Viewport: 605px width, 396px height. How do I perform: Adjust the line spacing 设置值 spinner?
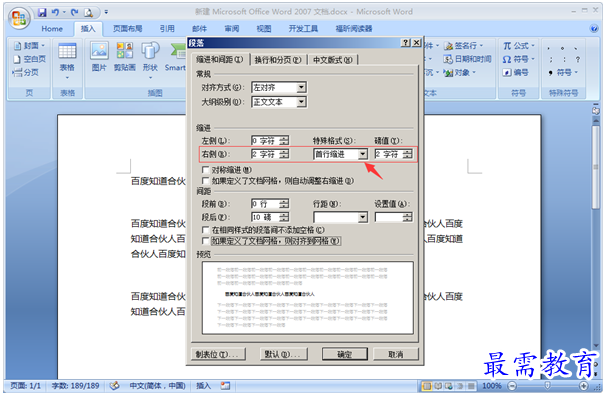pos(408,217)
